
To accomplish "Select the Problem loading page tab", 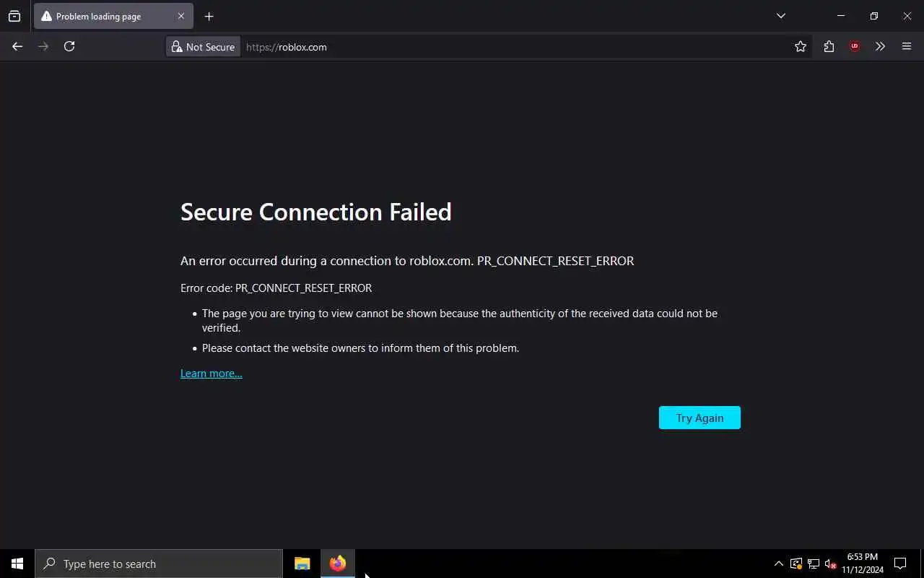I will (x=101, y=16).
